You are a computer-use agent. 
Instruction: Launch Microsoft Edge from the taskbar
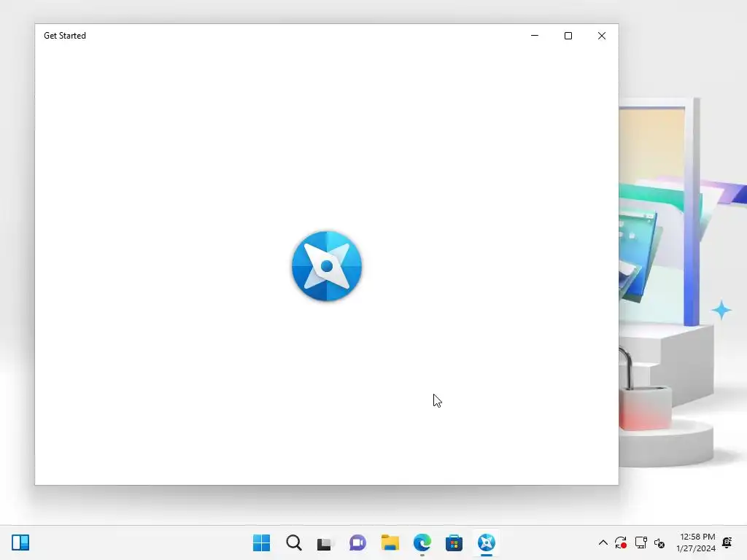[x=422, y=542]
